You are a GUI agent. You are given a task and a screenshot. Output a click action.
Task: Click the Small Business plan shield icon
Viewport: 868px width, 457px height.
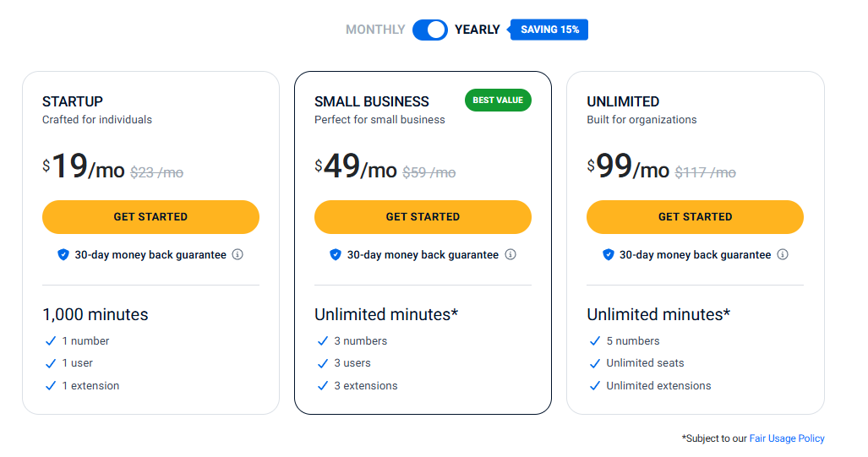pos(336,254)
